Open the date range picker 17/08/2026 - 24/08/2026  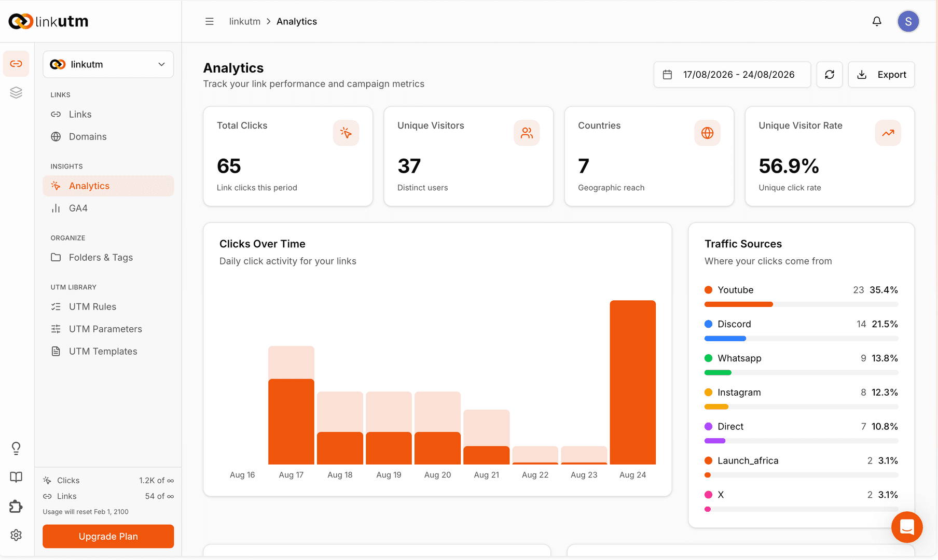(x=732, y=75)
